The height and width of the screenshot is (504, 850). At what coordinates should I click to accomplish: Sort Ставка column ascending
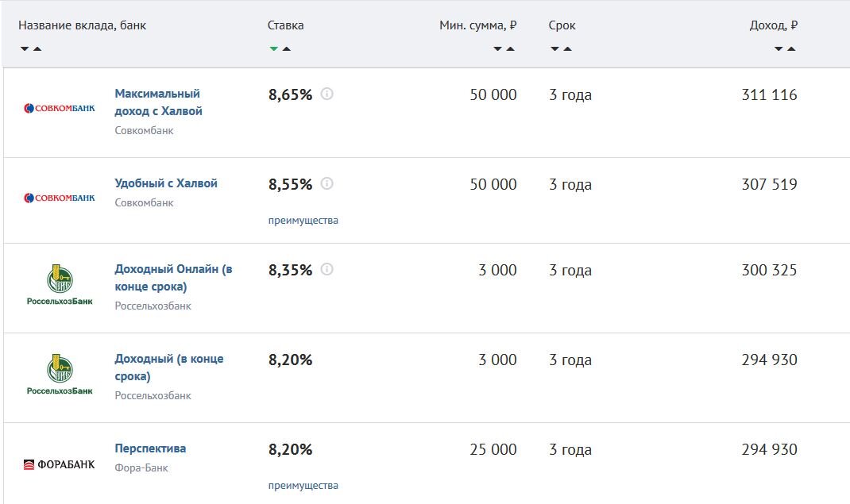pos(287,49)
